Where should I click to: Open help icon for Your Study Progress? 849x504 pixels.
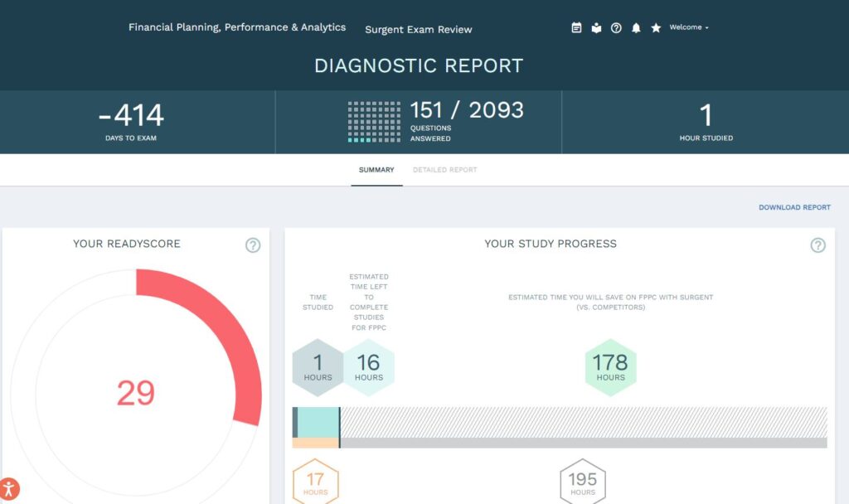[x=817, y=245]
